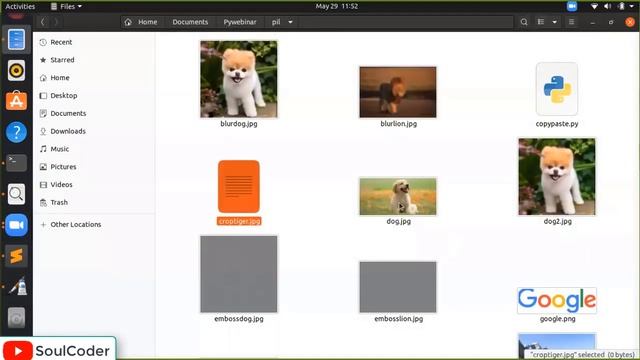Viewport: 640px width, 360px height.
Task: Open Sublime Text from the dock
Action: click(x=16, y=256)
